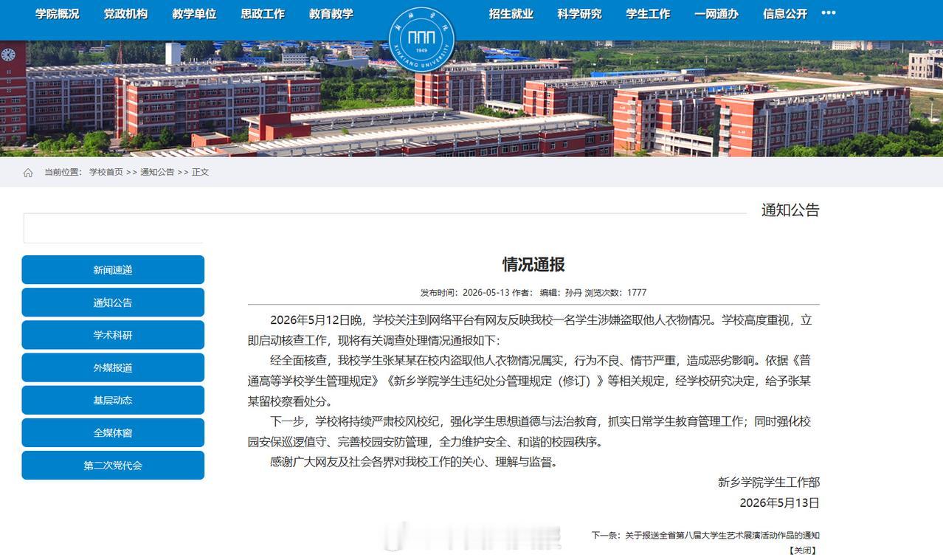The width and height of the screenshot is (943, 560).
Task: Click the home icon in breadcrumb
Action: [28, 173]
